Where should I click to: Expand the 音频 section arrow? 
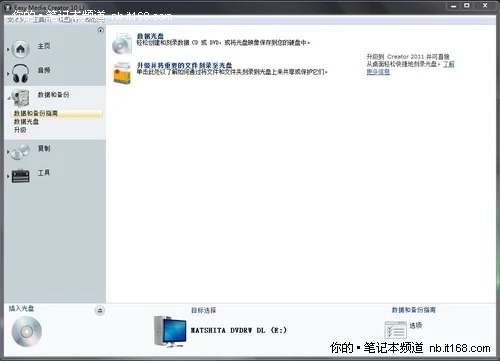point(8,74)
